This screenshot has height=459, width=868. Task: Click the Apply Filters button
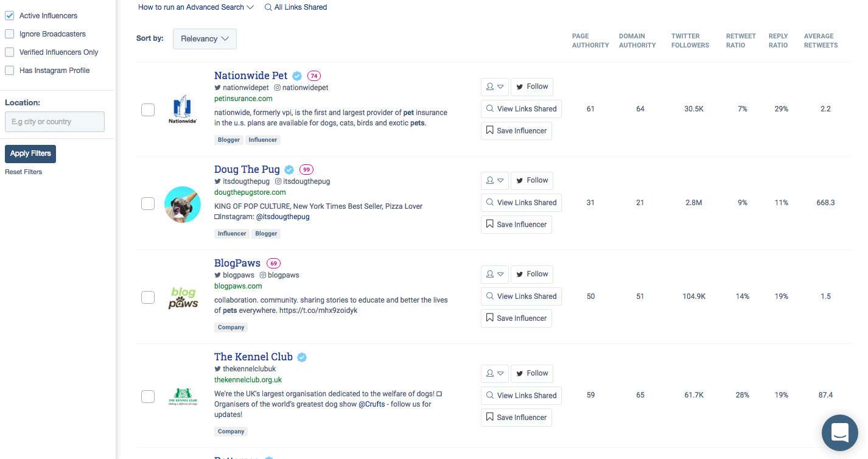[30, 153]
